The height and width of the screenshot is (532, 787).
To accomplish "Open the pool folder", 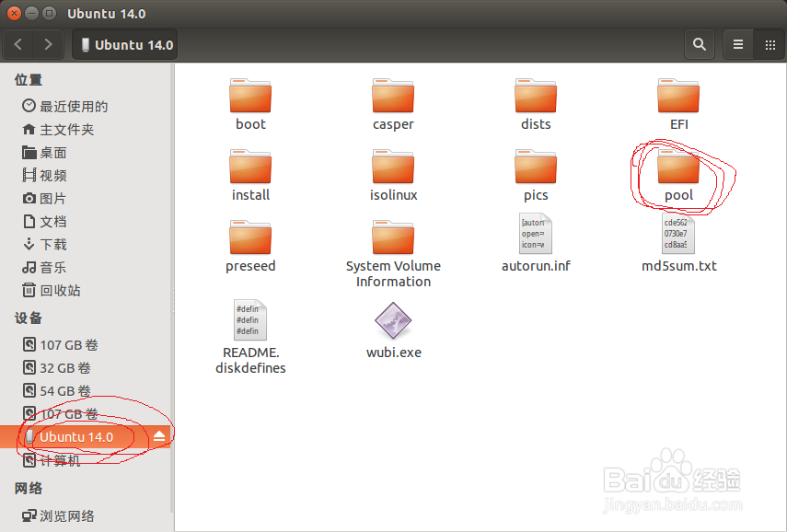I will click(678, 175).
